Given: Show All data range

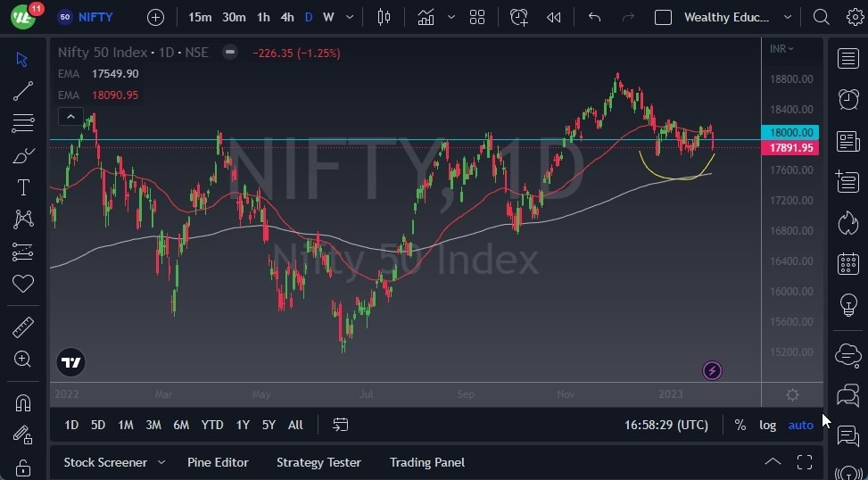Looking at the screenshot, I should pyautogui.click(x=295, y=426).
